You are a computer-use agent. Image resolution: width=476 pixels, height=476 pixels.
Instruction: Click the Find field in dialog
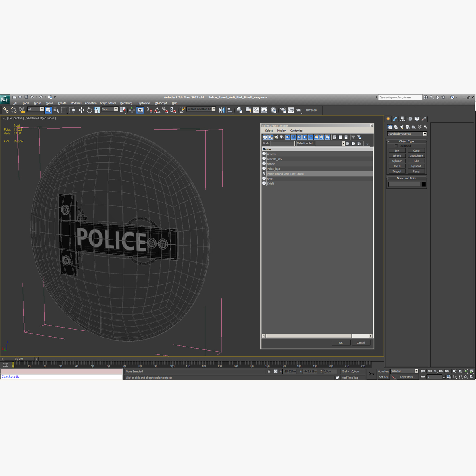coord(282,144)
